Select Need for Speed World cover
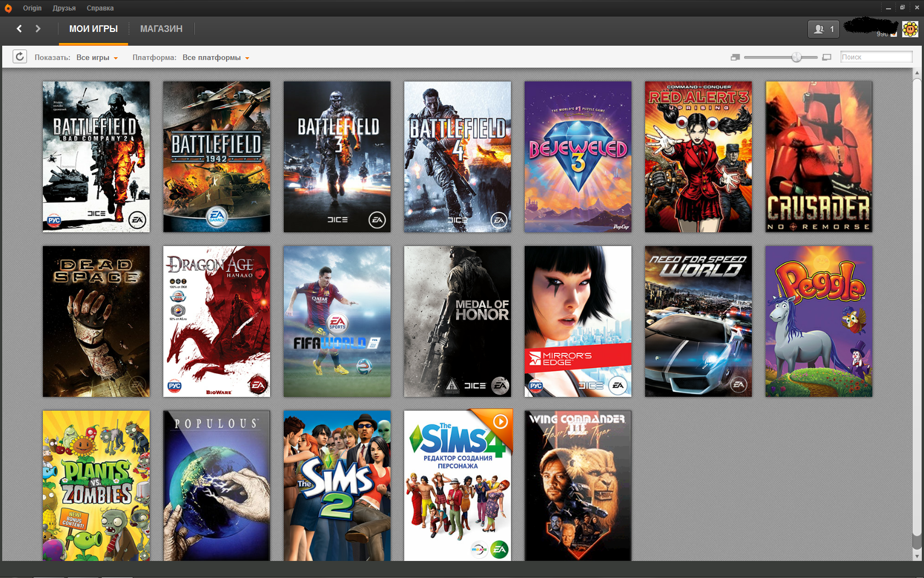This screenshot has height=578, width=924. pyautogui.click(x=698, y=321)
